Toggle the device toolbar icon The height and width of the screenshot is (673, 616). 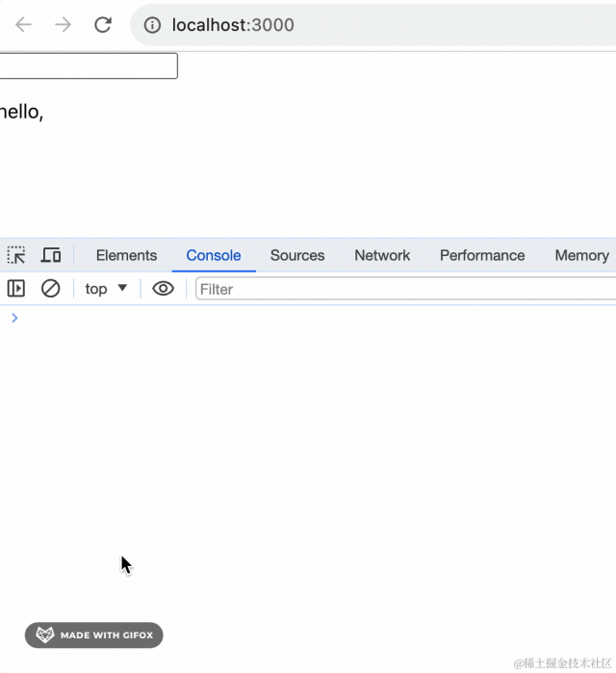51,255
